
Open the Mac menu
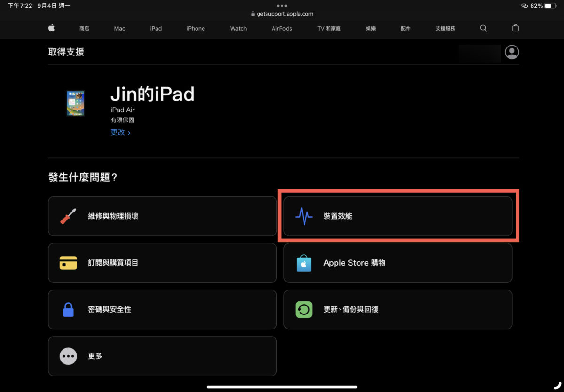tap(119, 28)
